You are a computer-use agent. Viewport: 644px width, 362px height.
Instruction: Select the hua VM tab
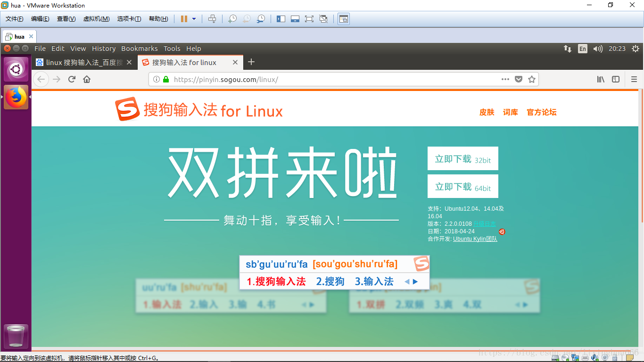pos(19,36)
